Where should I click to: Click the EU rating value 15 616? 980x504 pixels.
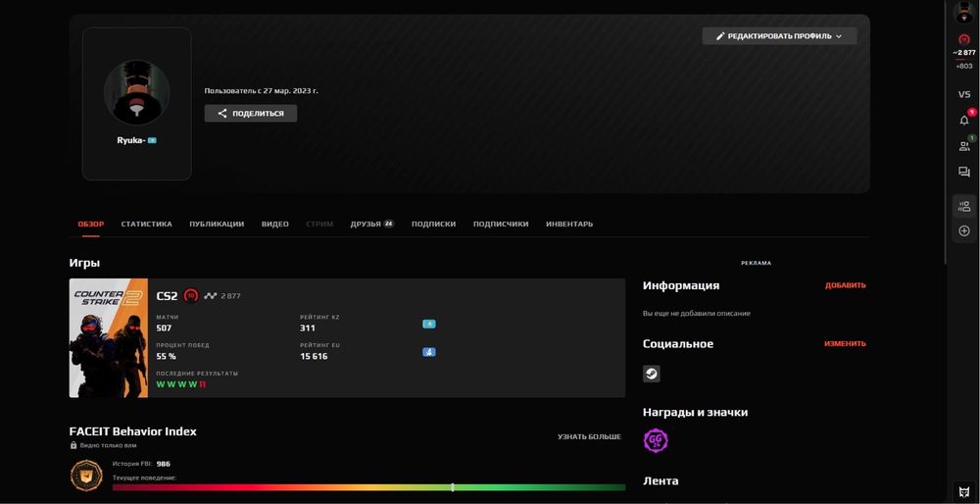click(314, 356)
